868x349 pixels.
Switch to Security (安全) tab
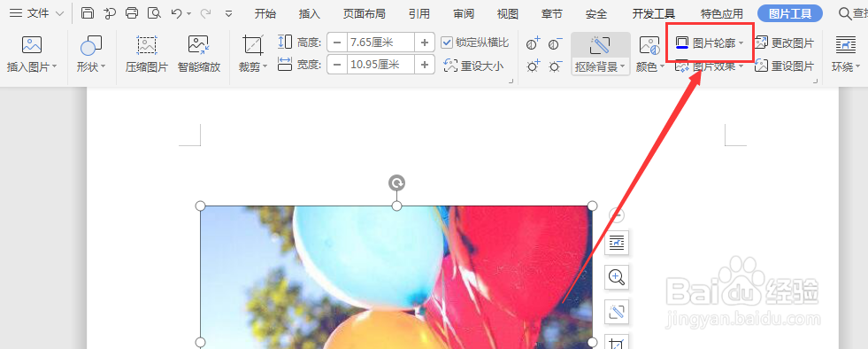click(596, 14)
